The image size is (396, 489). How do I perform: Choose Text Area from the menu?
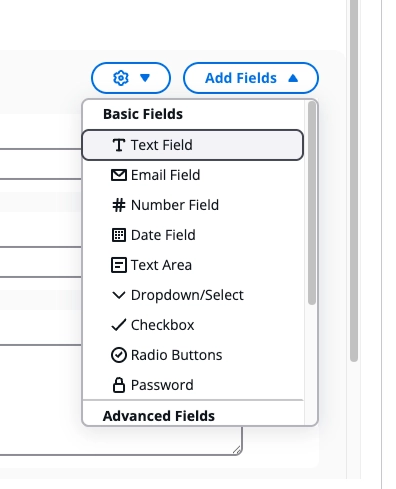193,265
